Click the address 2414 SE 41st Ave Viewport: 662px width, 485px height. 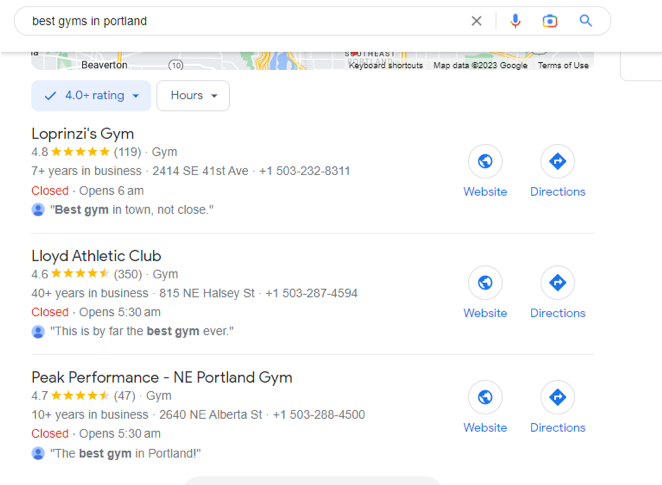pos(200,171)
